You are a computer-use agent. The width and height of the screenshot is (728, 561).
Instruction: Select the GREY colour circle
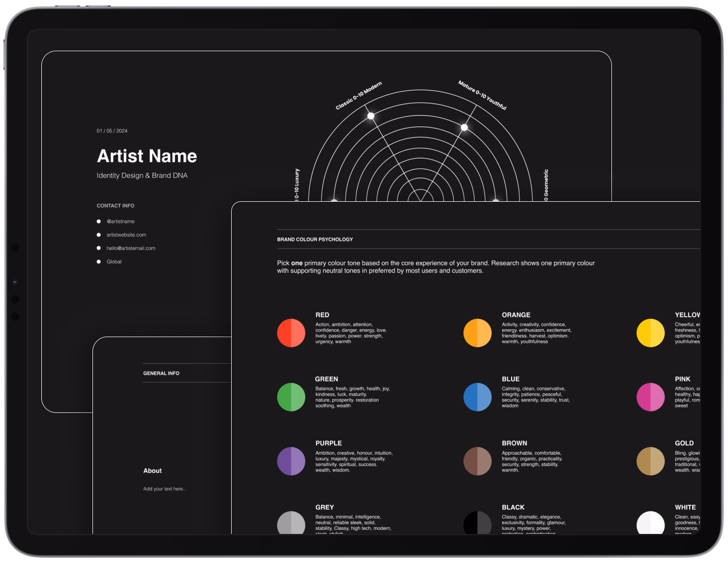(x=291, y=523)
